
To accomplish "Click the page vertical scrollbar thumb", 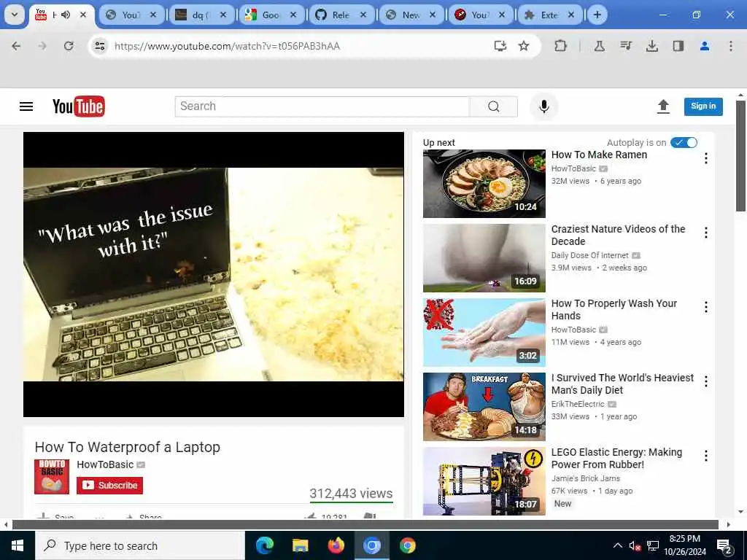I will click(x=740, y=156).
